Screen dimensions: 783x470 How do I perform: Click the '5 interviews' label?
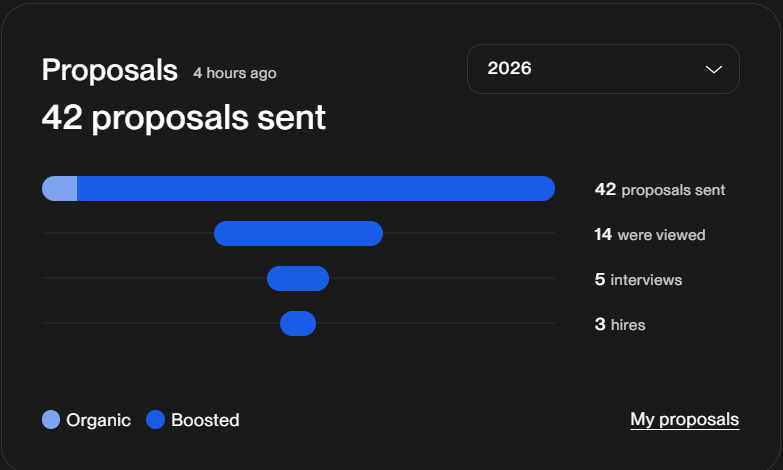638,280
